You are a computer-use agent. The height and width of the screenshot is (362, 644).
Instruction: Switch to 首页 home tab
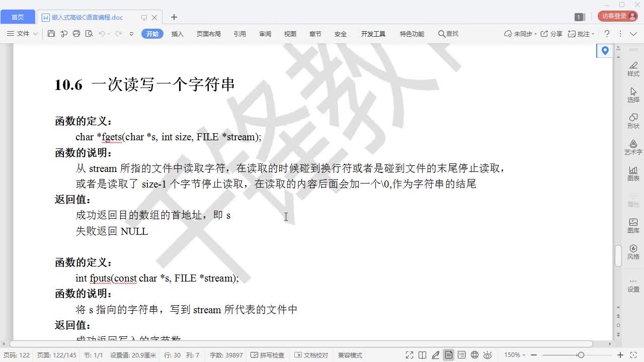[x=18, y=17]
